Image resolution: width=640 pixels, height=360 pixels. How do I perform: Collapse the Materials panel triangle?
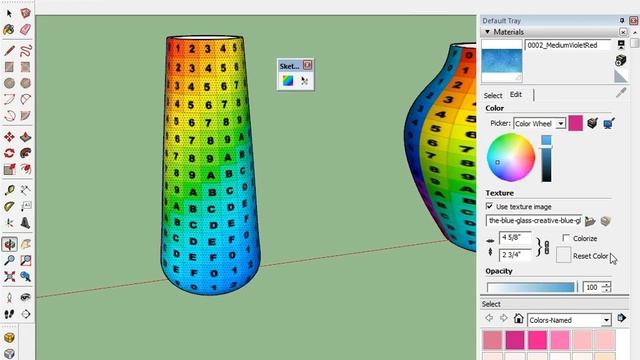pos(487,31)
